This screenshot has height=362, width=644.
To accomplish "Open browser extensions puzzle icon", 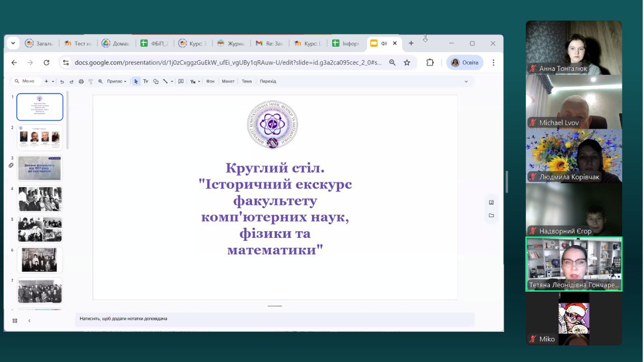I will pos(430,62).
